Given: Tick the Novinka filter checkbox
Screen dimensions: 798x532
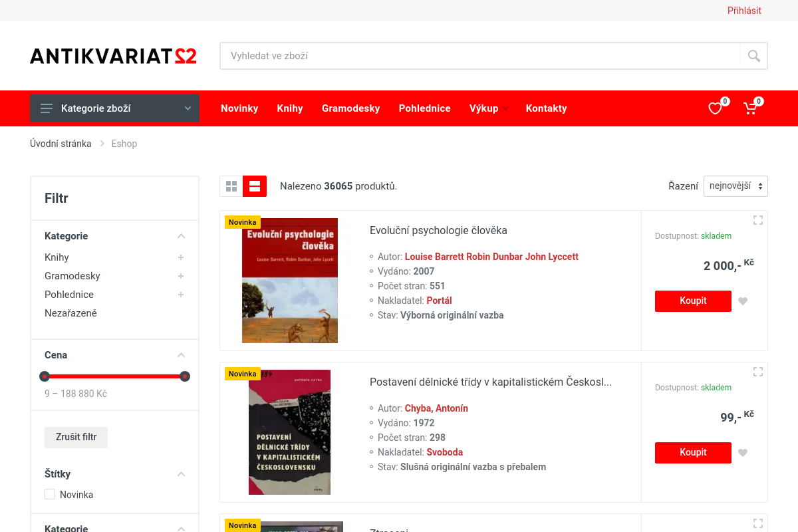Looking at the screenshot, I should coord(50,494).
